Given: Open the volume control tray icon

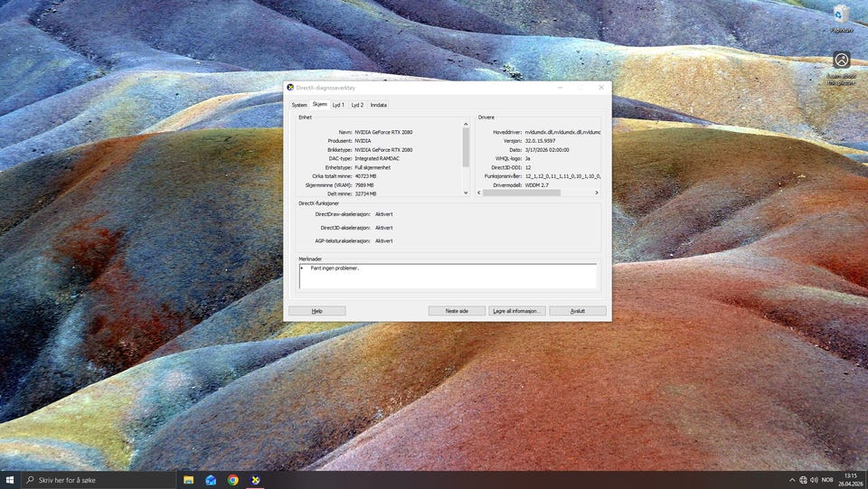Looking at the screenshot, I should [x=815, y=480].
